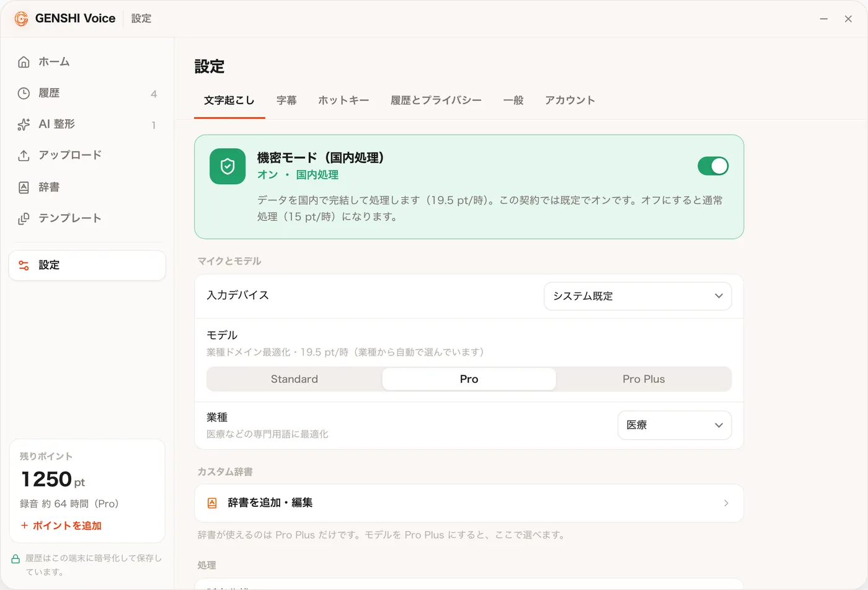Turn off the 機密モード toggle switch
Image resolution: width=868 pixels, height=590 pixels.
(x=713, y=166)
